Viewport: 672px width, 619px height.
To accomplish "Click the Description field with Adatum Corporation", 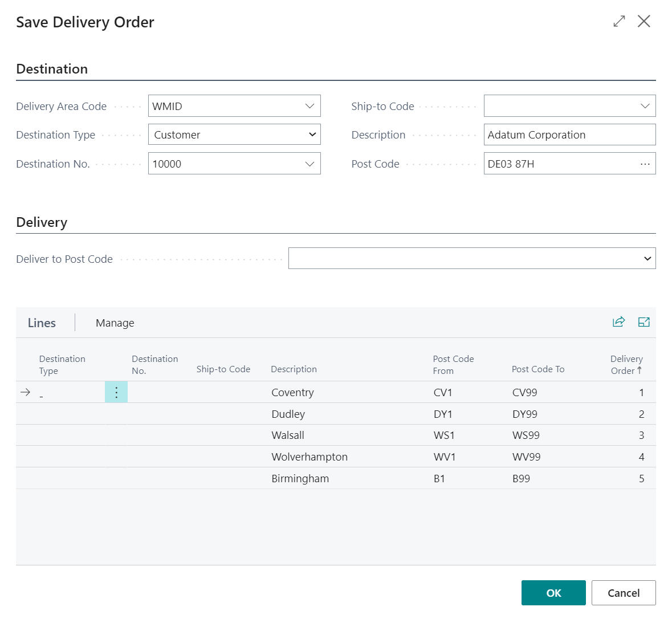I will coord(569,135).
